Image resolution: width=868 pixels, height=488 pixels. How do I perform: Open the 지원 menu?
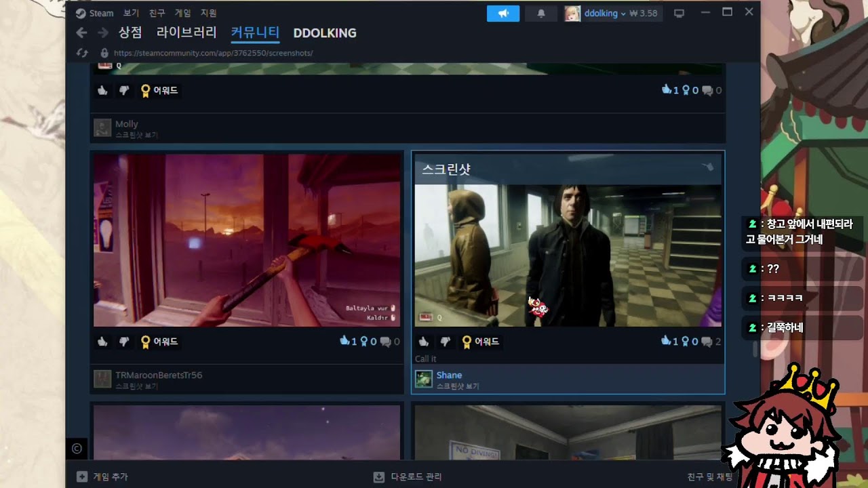tap(209, 13)
